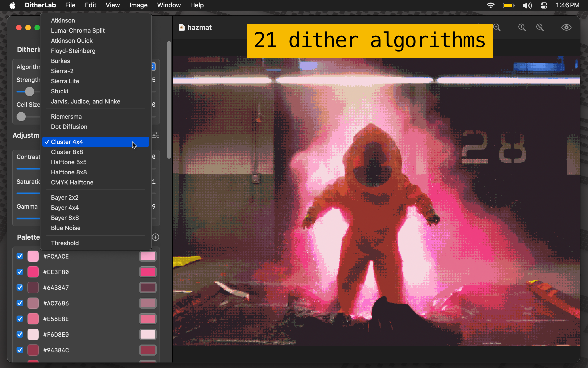
Task: Switch to Cluster 8x8 dithering
Action: [x=96, y=152]
